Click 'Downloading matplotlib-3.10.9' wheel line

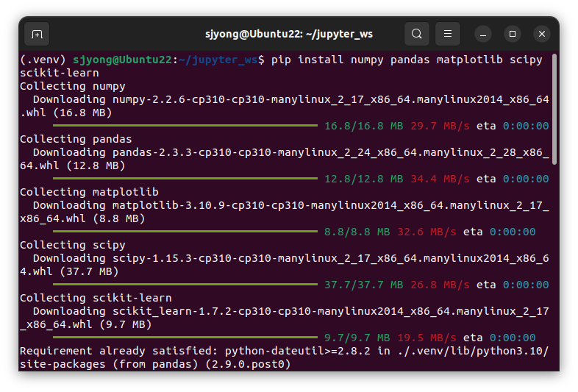(291, 205)
